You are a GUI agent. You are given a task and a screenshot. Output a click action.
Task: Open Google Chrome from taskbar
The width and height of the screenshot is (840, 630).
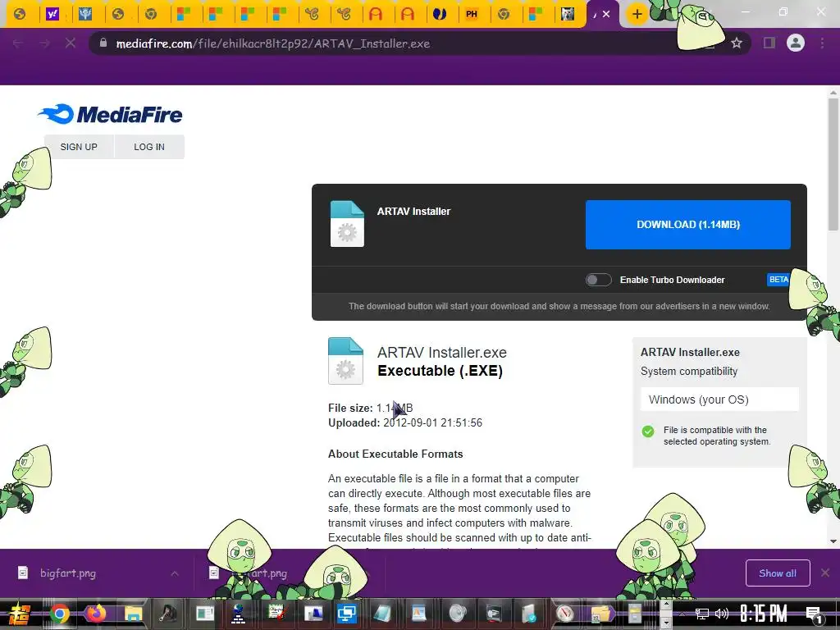click(x=60, y=614)
